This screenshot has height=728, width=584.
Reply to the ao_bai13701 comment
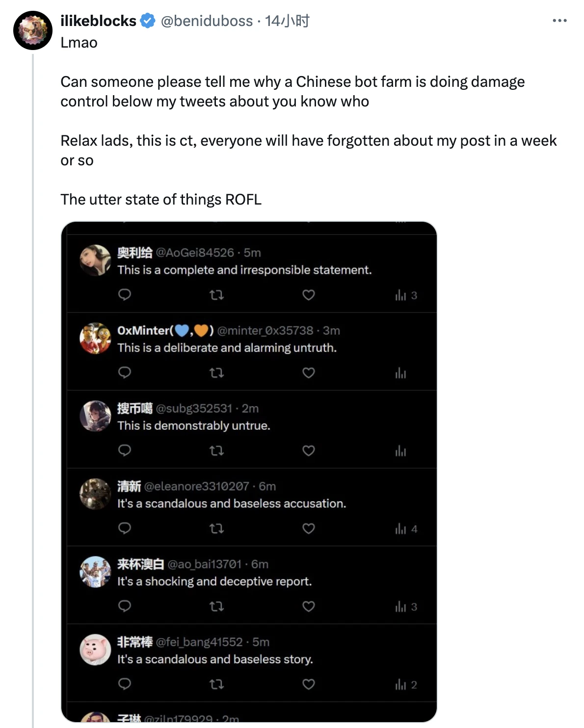click(x=125, y=606)
